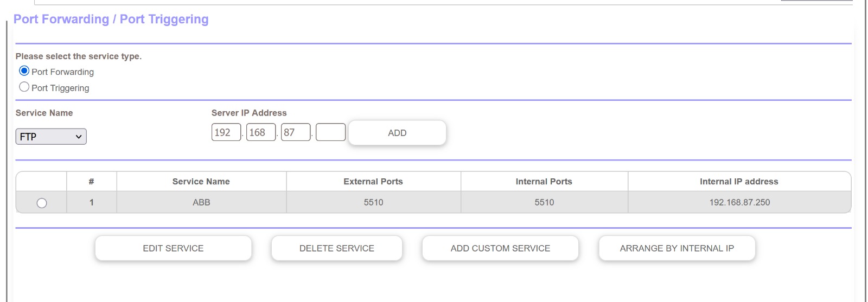Click the Internal Ports column header
The image size is (868, 302).
pos(544,182)
